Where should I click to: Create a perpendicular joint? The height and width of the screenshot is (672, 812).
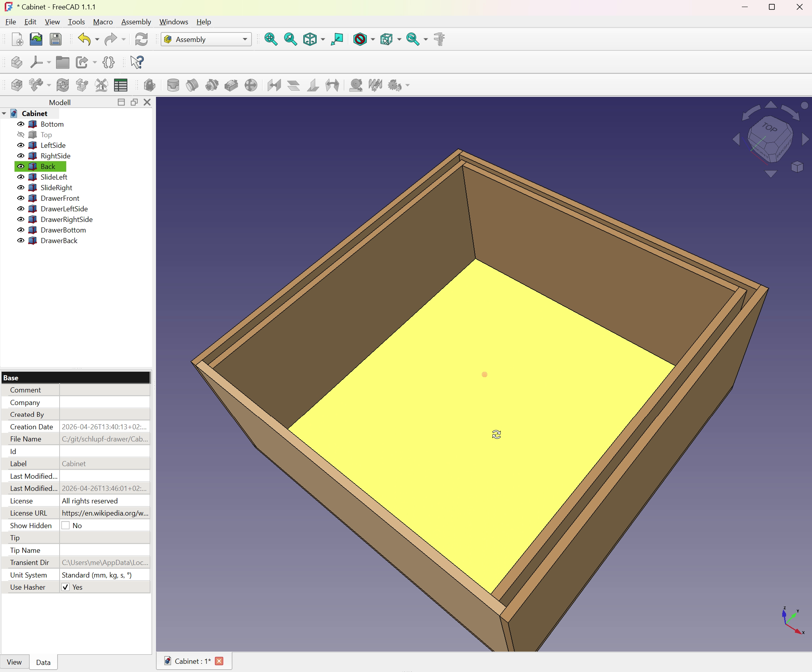313,85
